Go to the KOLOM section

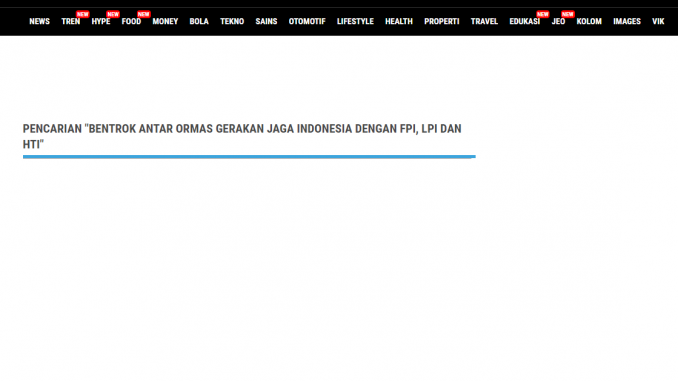pyautogui.click(x=589, y=21)
